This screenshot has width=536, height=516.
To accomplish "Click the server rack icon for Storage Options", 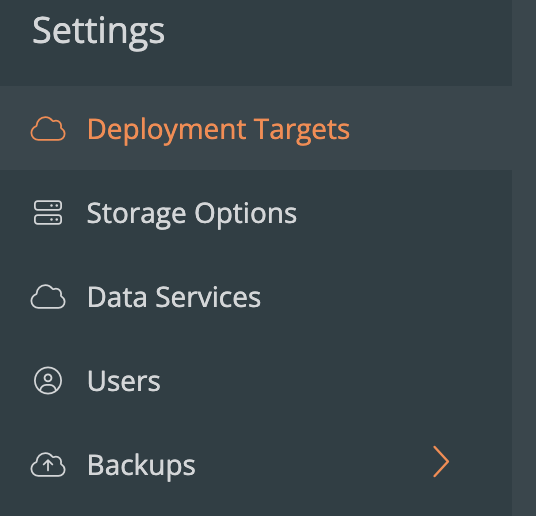I will pos(48,213).
